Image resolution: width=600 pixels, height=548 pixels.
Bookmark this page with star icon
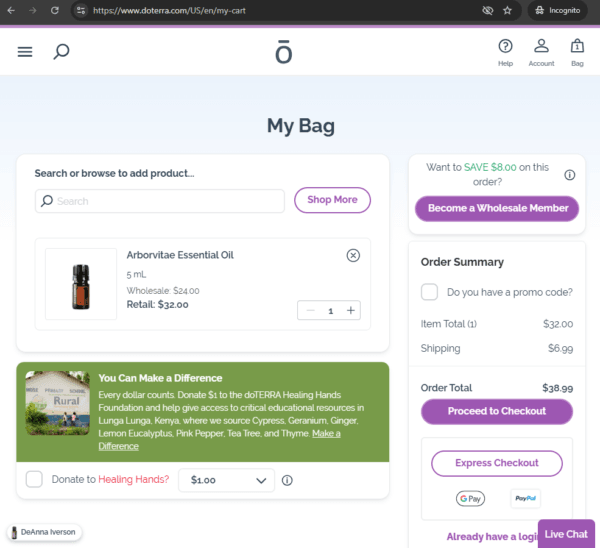pyautogui.click(x=507, y=10)
